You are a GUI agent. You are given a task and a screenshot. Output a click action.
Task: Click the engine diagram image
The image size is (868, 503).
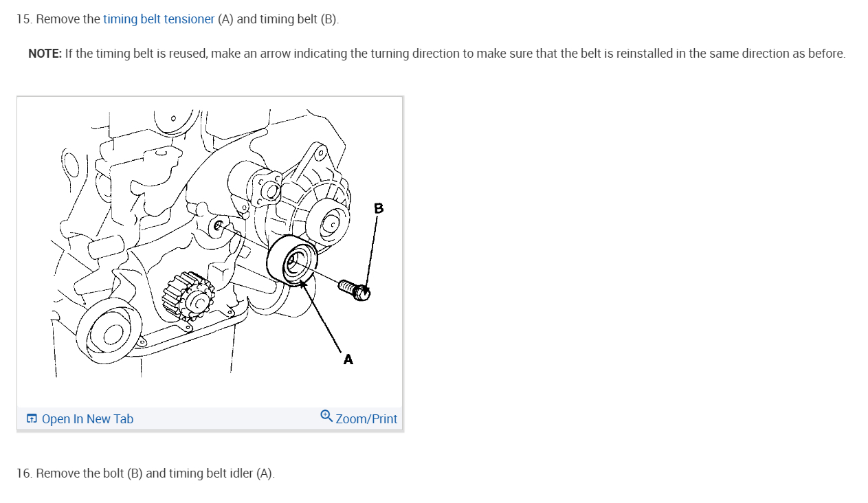(210, 252)
